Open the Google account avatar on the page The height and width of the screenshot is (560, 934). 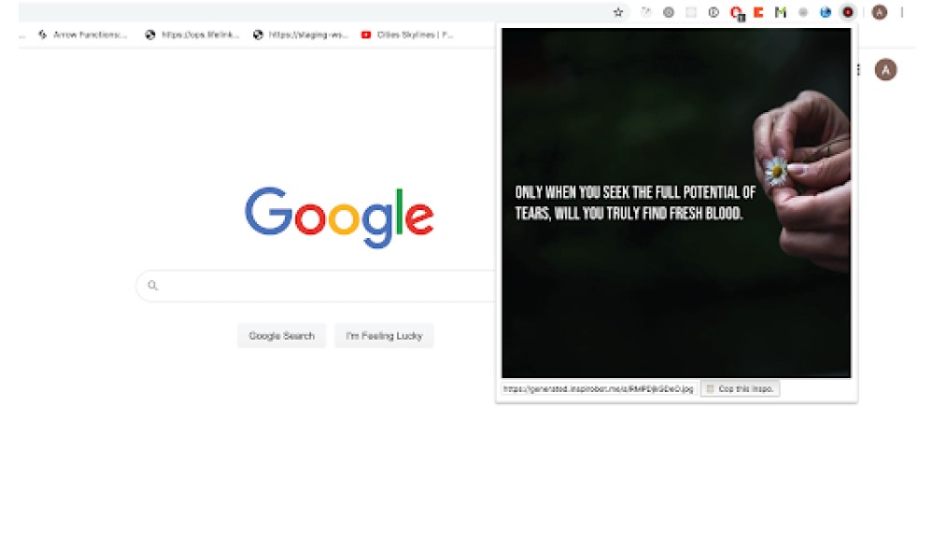885,70
